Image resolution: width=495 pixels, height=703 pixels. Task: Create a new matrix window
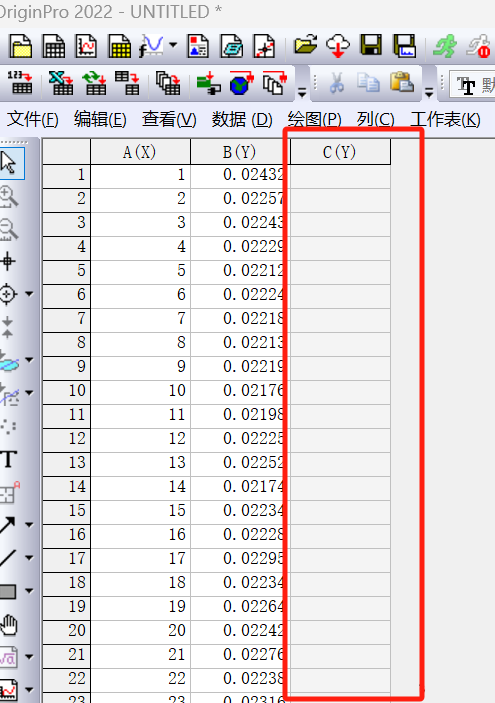(119, 46)
